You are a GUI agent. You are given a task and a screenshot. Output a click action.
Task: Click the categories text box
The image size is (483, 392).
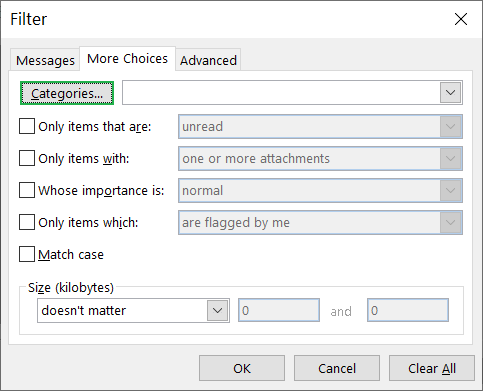(x=281, y=93)
